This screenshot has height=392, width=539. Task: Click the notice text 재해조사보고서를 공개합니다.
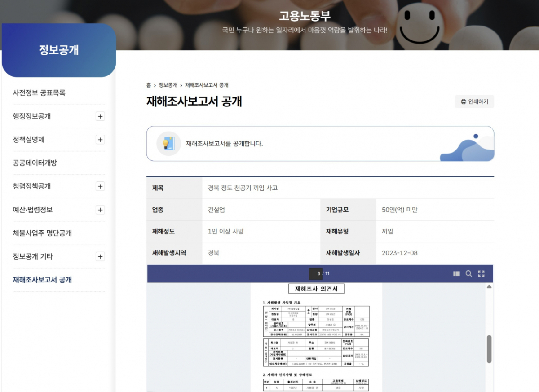pyautogui.click(x=225, y=144)
